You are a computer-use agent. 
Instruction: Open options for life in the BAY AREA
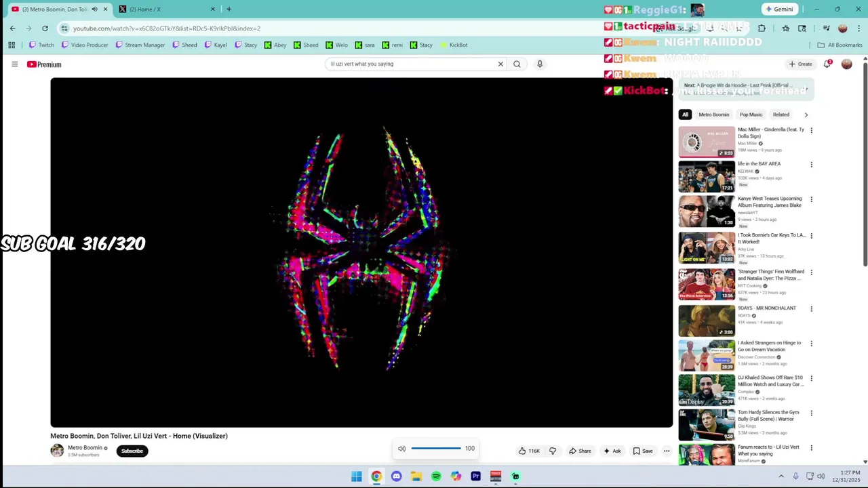[x=811, y=165]
